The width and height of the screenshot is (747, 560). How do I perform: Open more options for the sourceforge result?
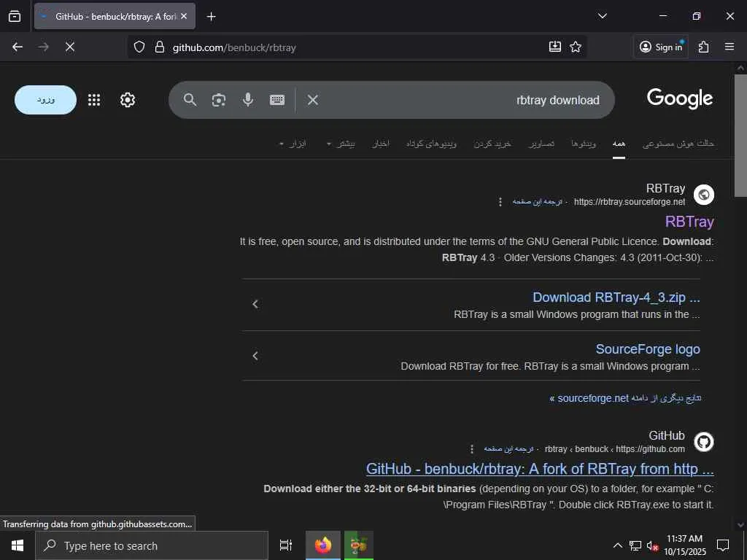click(500, 202)
